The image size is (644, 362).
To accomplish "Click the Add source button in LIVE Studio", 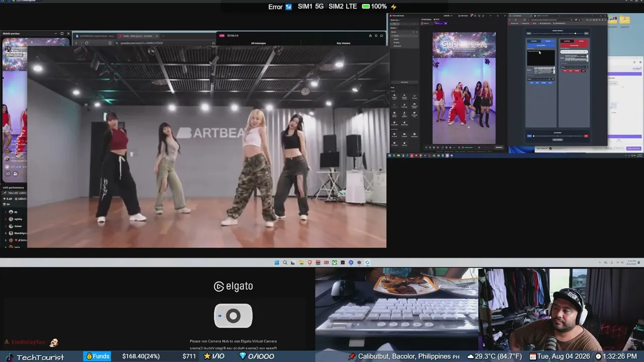I will tap(405, 82).
